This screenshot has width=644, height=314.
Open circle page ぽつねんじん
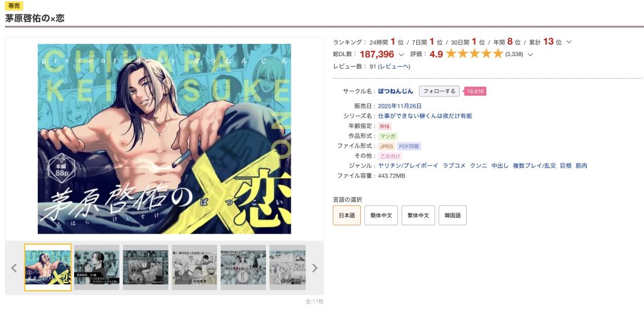396,91
